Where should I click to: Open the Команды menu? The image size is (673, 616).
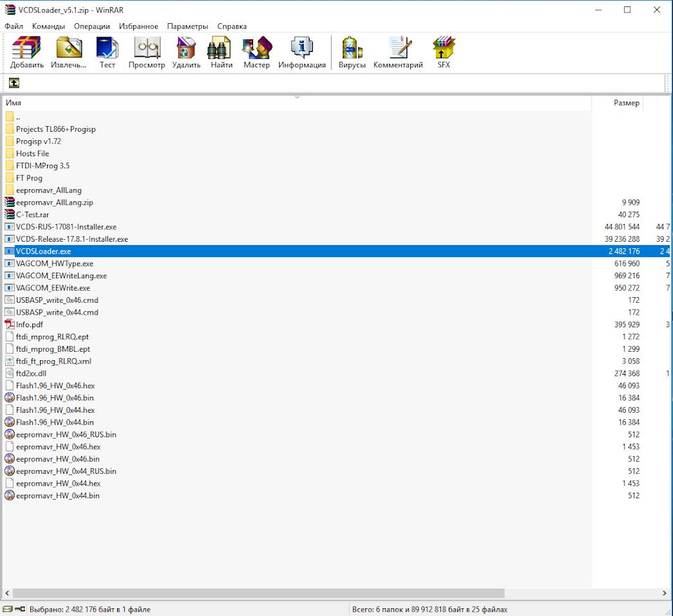click(48, 26)
